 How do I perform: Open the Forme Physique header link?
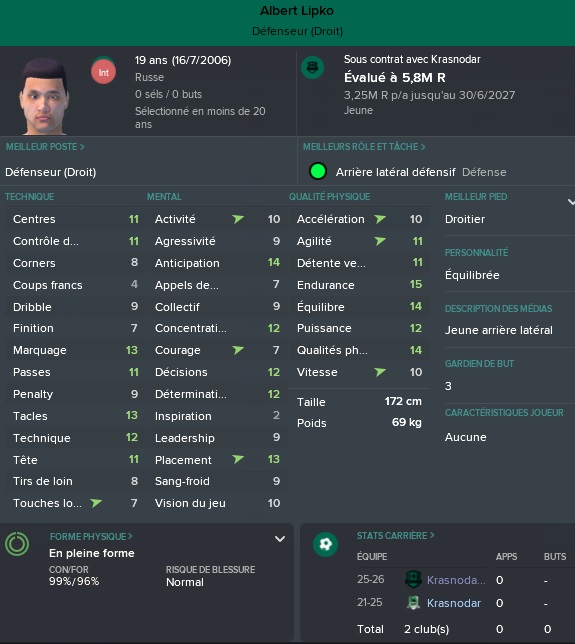[x=91, y=536]
